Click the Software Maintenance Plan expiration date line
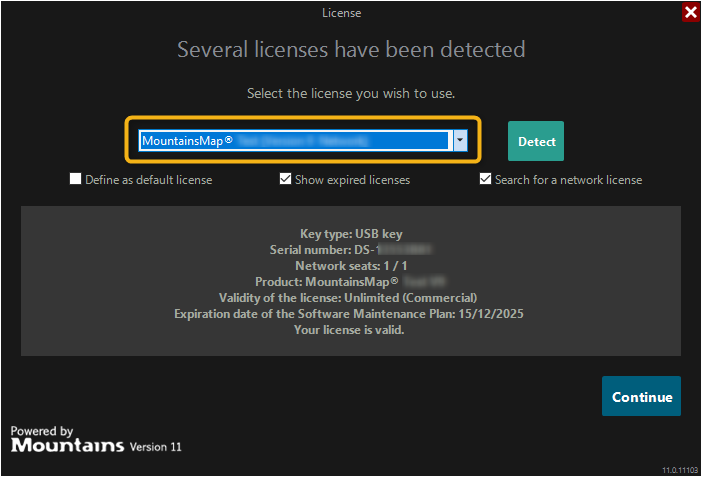Image resolution: width=702 pixels, height=477 pixels. [349, 314]
